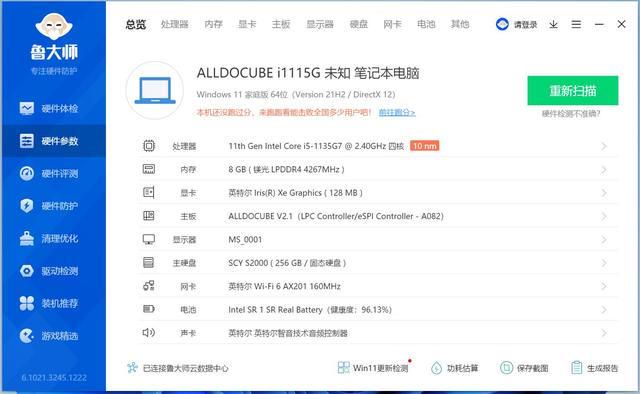
Task: Follow the 前往跑分 link
Action: [x=397, y=112]
